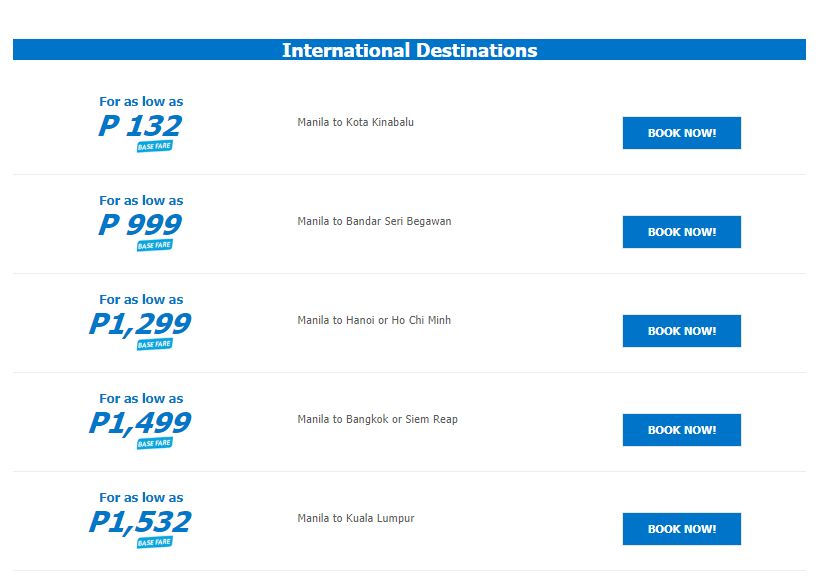Click the Base Fare badge under P 999
The image size is (829, 577).
pos(154,245)
